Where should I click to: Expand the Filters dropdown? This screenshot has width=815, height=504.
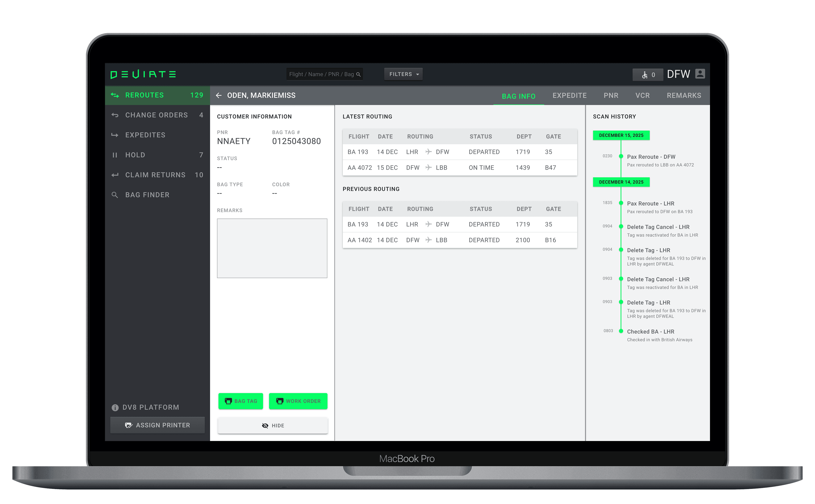(403, 74)
